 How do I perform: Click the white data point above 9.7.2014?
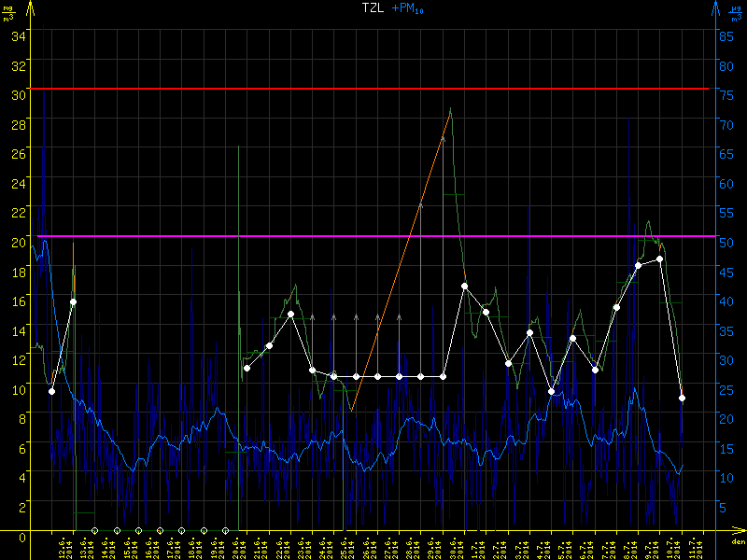[x=659, y=259]
